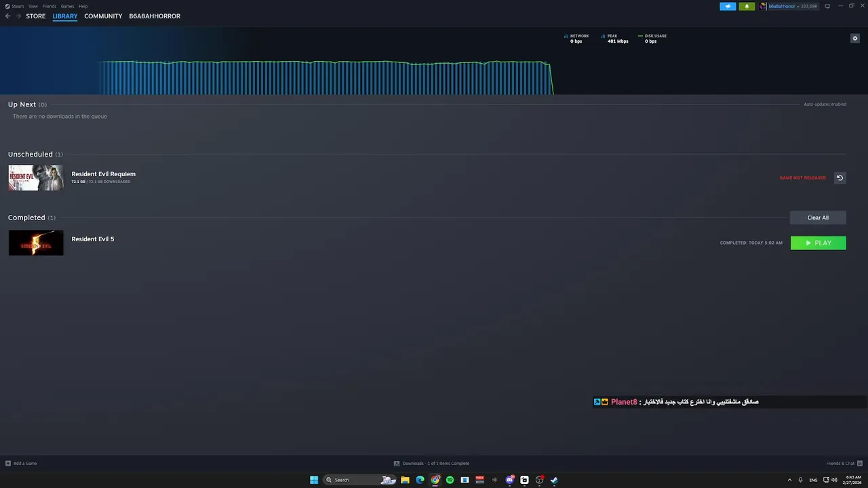
Task: Click the user avatar image in the header
Action: pos(763,6)
